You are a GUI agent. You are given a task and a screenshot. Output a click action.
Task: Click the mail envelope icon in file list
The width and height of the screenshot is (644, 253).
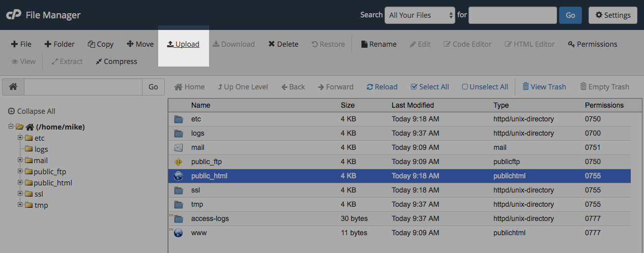click(x=178, y=148)
